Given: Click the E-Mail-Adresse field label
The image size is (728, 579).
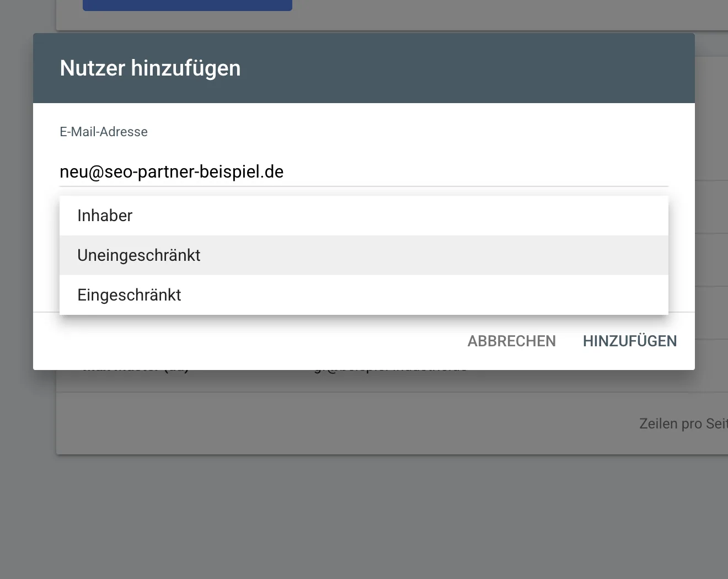Looking at the screenshot, I should point(104,132).
